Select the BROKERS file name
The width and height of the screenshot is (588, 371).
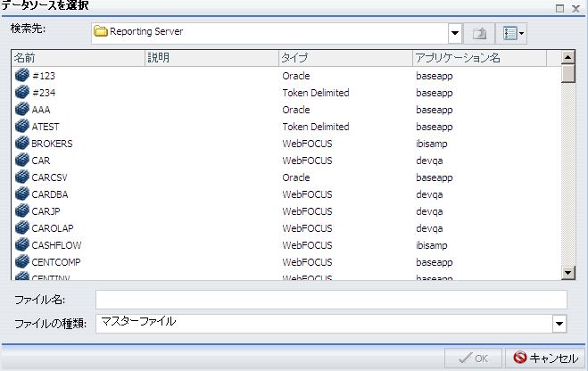point(52,144)
